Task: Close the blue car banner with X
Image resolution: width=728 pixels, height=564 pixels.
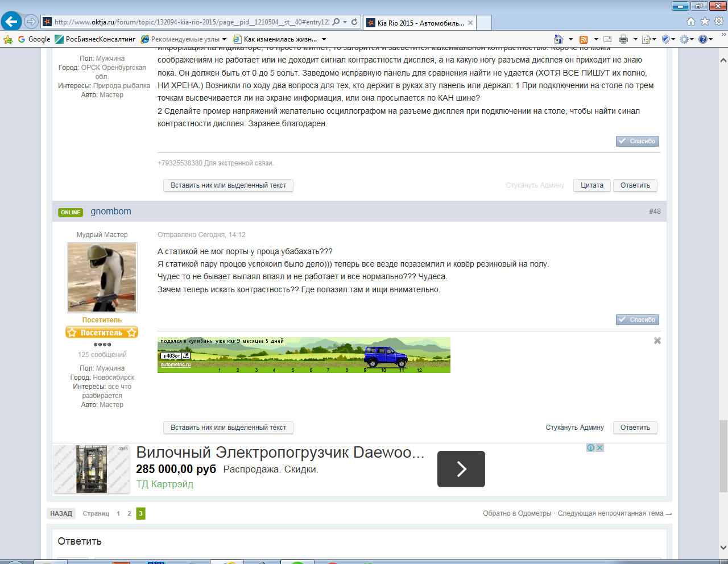Action: 657,341
